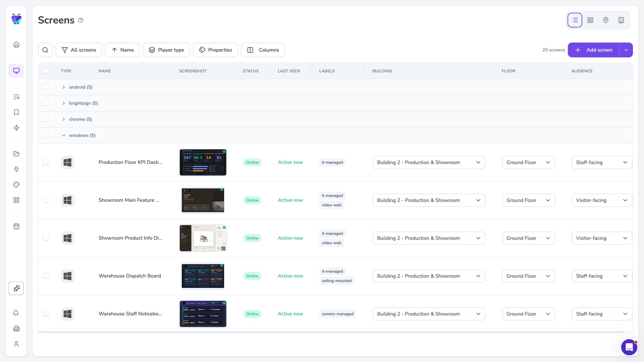Toggle the select-all header checkbox
The height and width of the screenshot is (362, 644).
46,71
